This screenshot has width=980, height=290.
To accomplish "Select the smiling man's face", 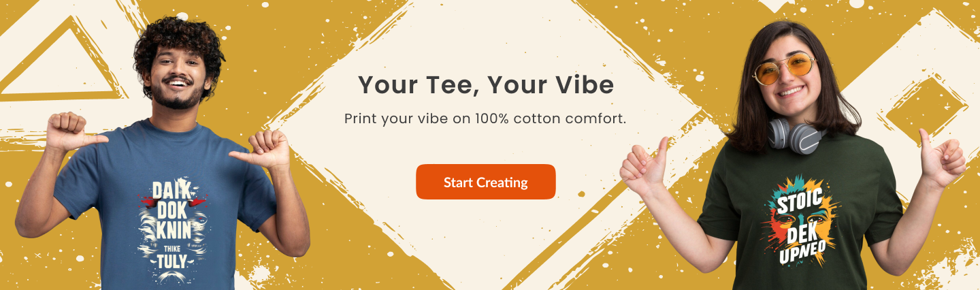I will [178, 74].
